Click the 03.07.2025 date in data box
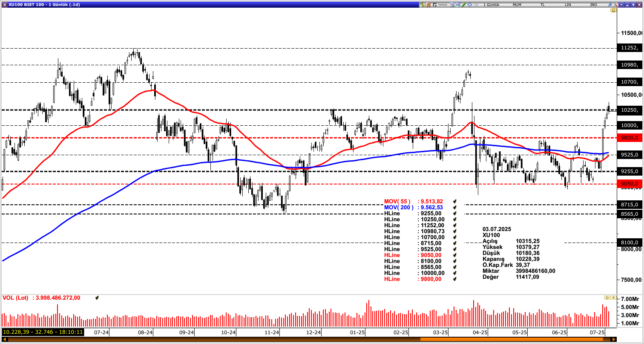Image resolution: width=644 pixels, height=344 pixels. pos(497,229)
